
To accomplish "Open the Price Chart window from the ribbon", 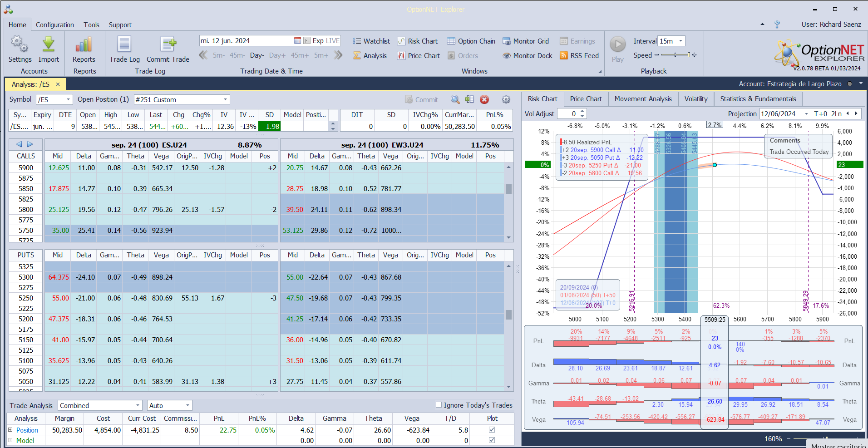I will click(419, 56).
